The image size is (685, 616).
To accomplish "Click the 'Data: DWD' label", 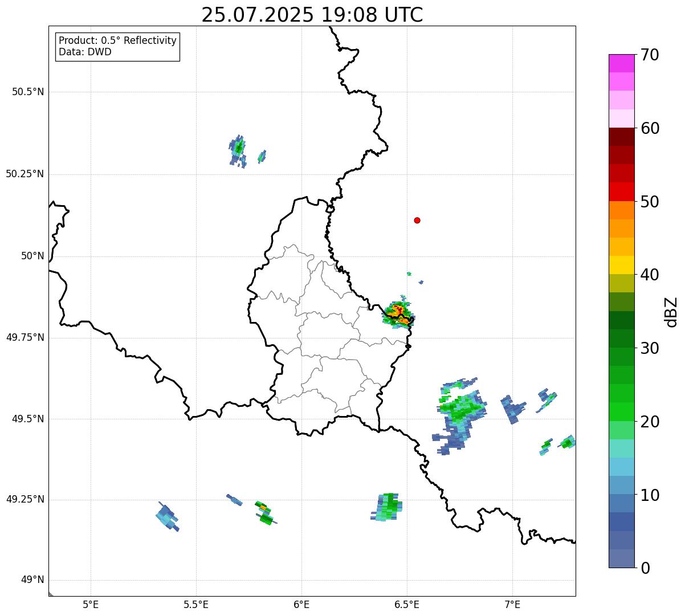I will click(85, 52).
